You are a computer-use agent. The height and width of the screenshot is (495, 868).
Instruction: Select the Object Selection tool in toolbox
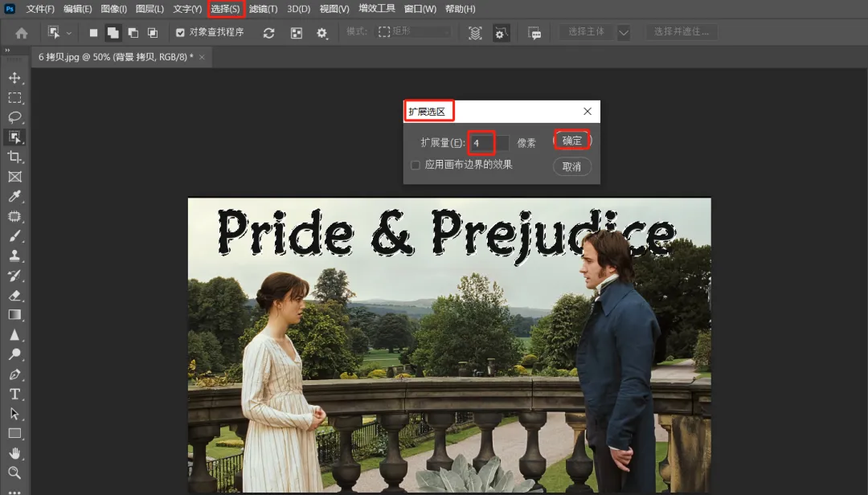[15, 137]
